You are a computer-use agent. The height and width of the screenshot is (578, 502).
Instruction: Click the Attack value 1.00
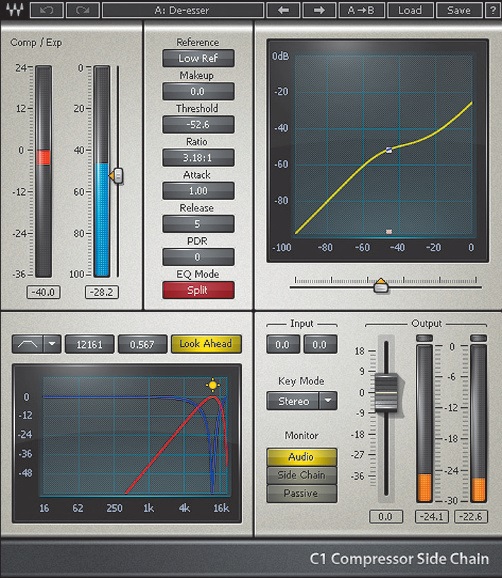coord(198,191)
